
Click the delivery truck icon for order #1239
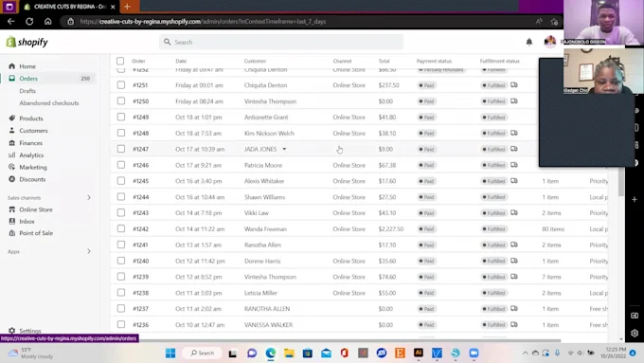click(514, 276)
